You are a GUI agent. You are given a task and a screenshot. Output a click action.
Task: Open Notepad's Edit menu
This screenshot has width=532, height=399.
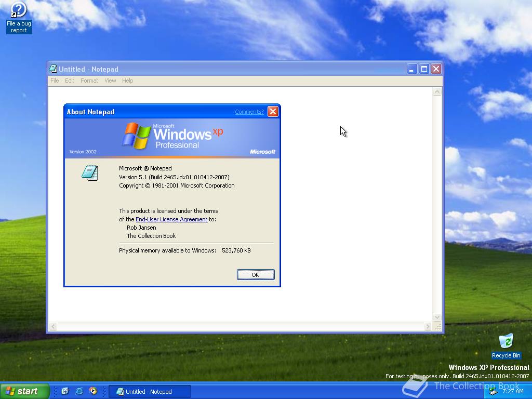coord(70,81)
